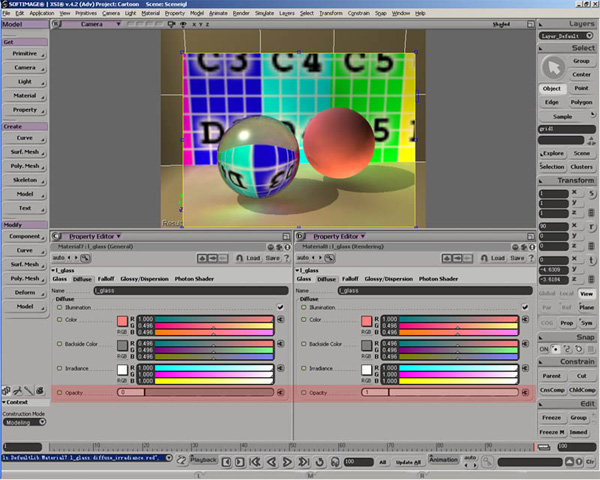Screen dimensions: 600x480
Task: Click timeline at frame 50
Action: 292,447
